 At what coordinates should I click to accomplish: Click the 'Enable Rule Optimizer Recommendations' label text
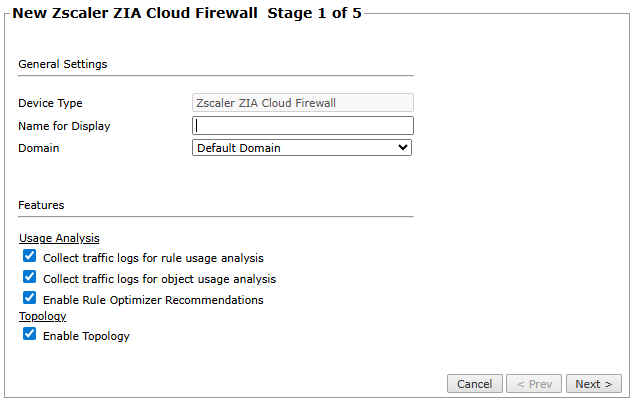pyautogui.click(x=153, y=300)
